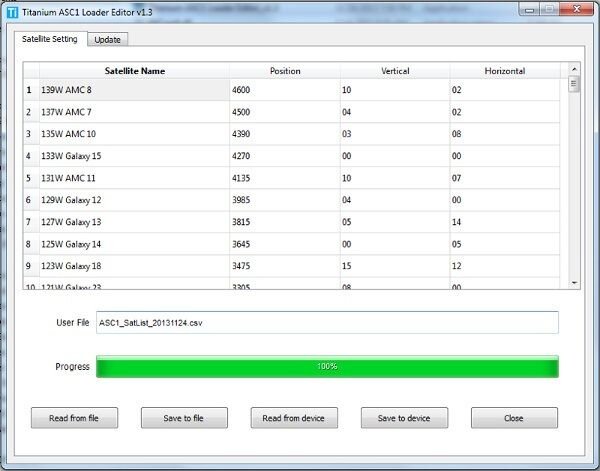Click the Position column header
Viewport: 600px width, 471px height.
[x=285, y=71]
